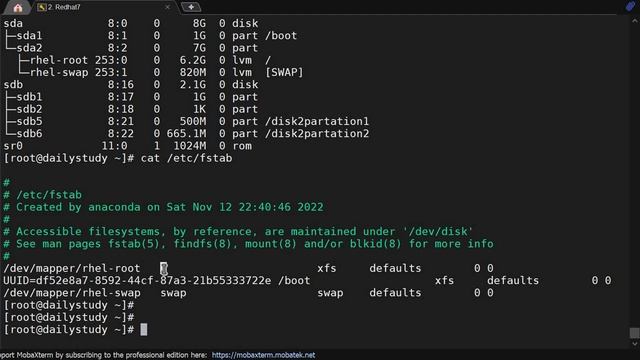
Task: Click the terminal scrollbar thumb
Action: [634, 333]
